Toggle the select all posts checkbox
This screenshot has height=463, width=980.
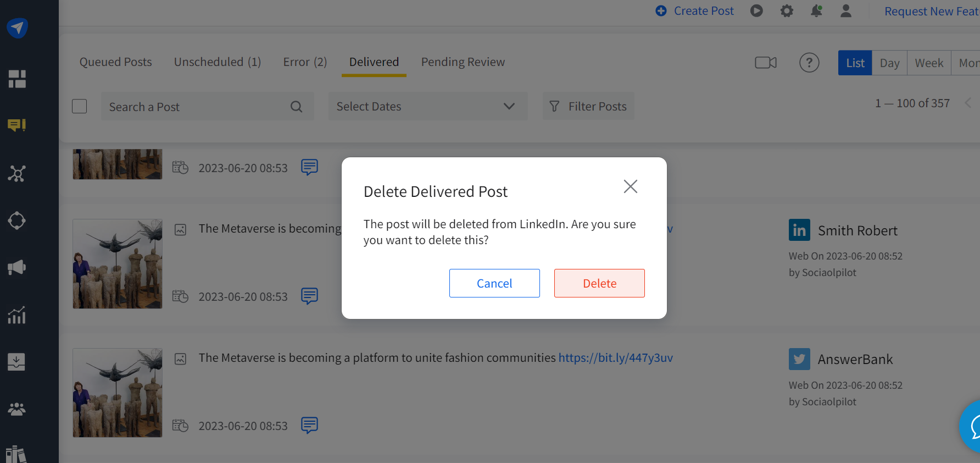coord(80,106)
